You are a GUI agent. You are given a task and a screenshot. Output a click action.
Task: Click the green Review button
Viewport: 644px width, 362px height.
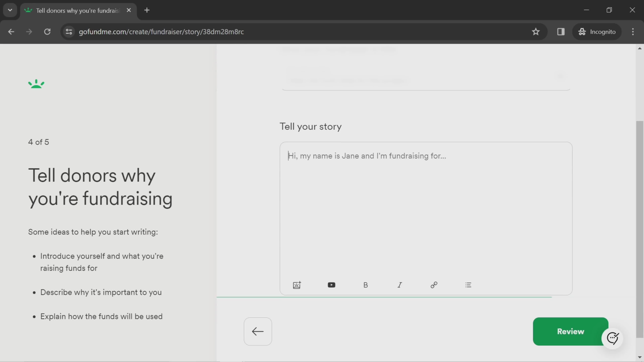click(571, 331)
